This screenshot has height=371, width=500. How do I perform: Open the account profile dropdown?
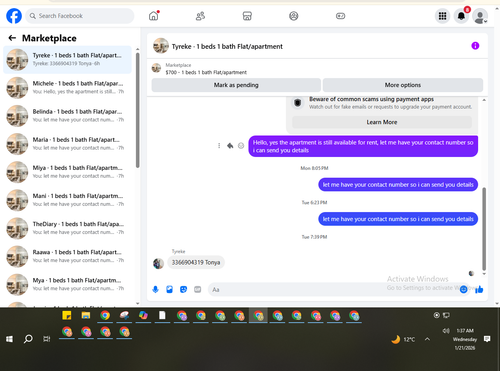click(480, 16)
